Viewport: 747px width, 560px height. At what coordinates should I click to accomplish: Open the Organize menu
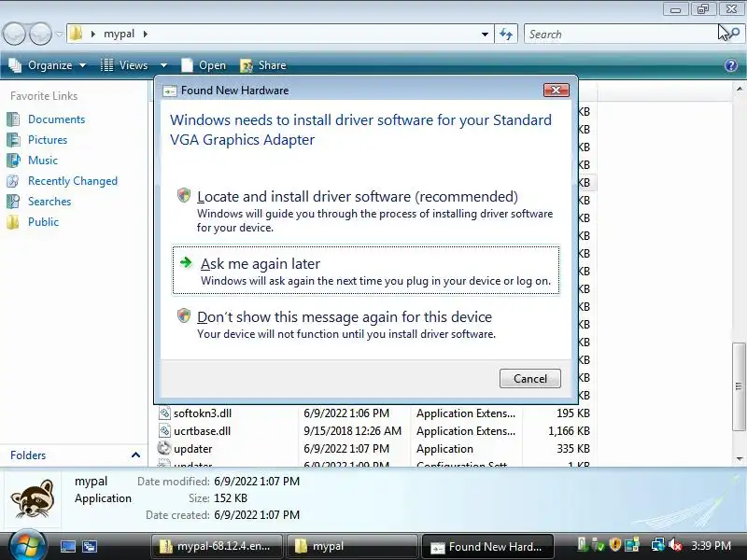(x=48, y=65)
